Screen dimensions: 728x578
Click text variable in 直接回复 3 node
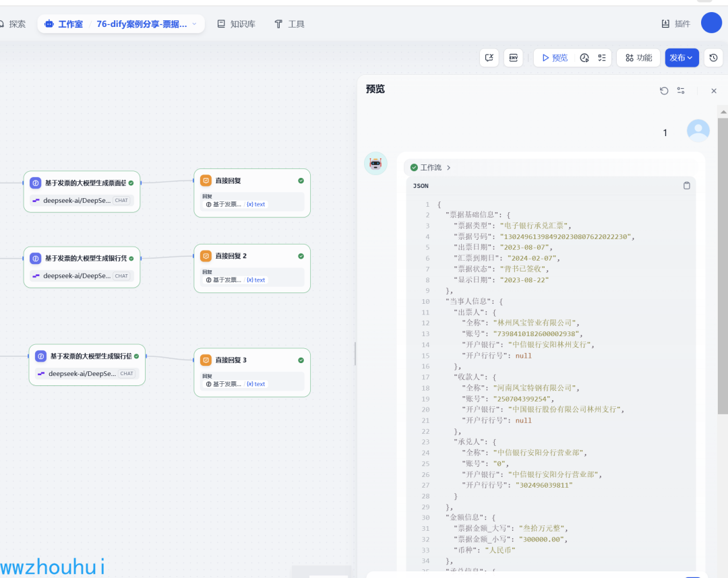click(x=256, y=384)
